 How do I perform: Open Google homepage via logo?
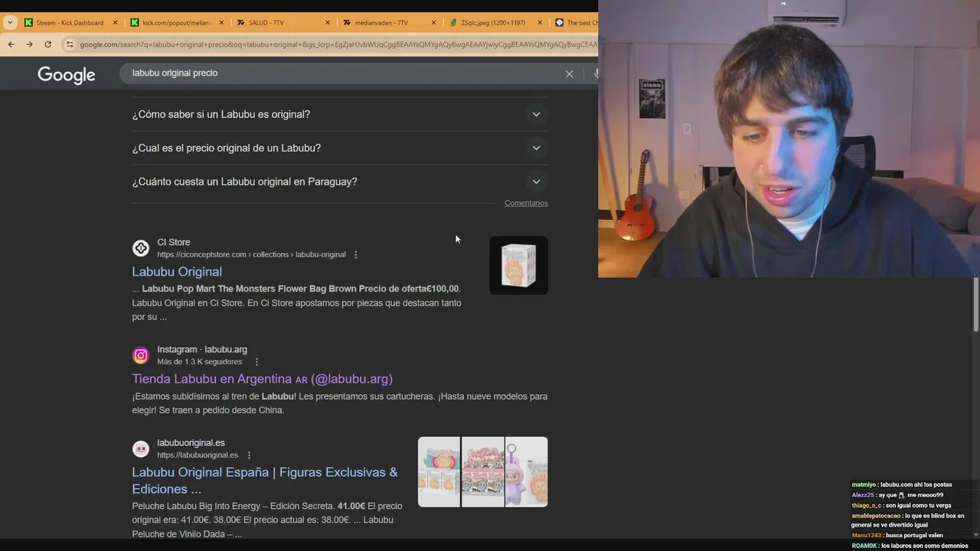(x=67, y=74)
